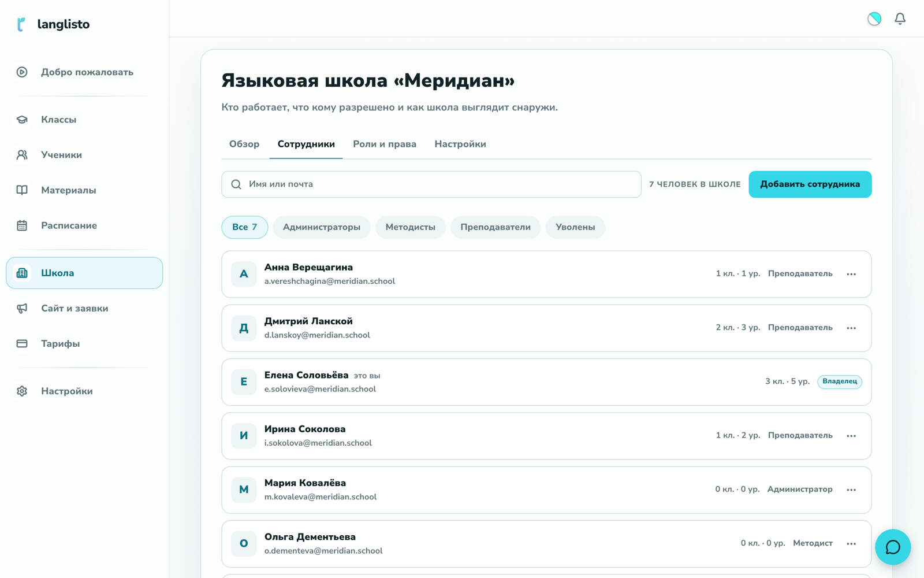The height and width of the screenshot is (578, 924).
Task: Open «Сайт и заявки» in the sidebar
Action: [x=84, y=308]
